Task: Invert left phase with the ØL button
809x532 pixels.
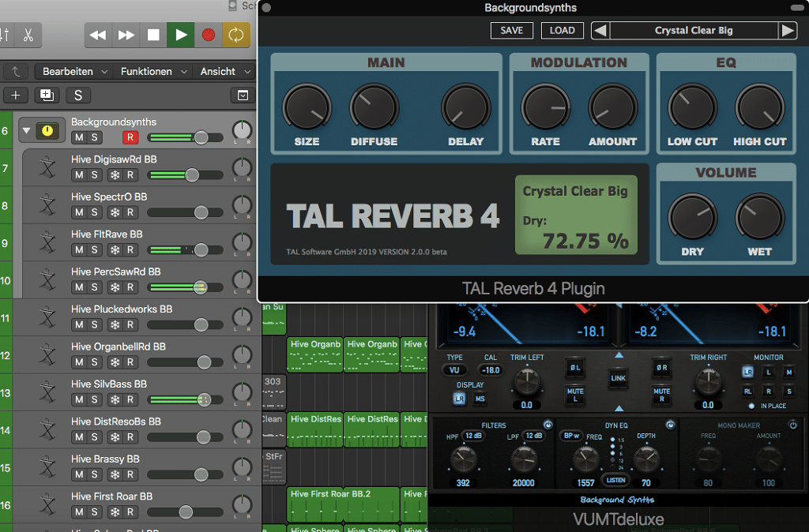Action: (575, 368)
